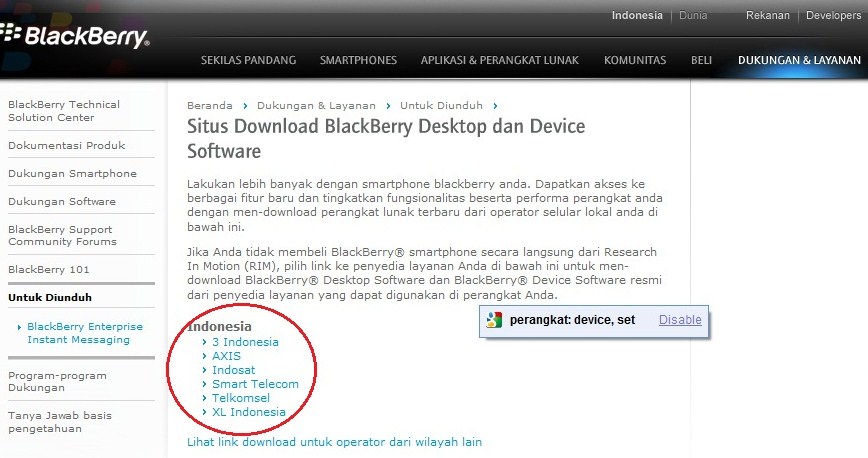Open Dukungan Smartphone in the sidebar

[x=72, y=173]
